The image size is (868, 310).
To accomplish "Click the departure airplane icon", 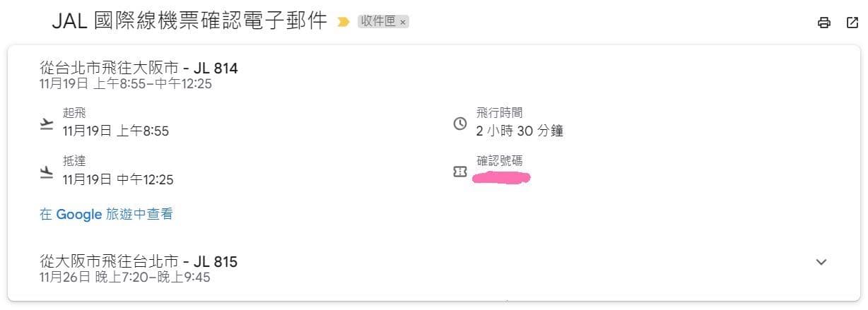I will (47, 124).
